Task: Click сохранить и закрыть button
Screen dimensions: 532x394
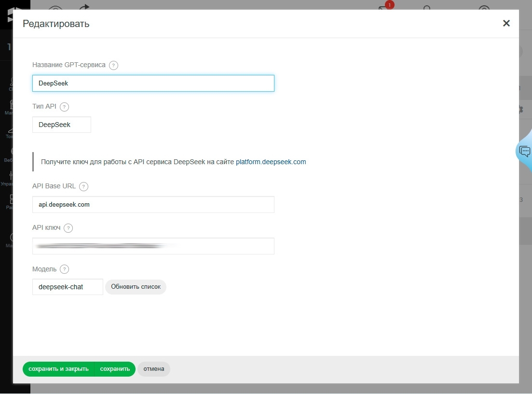Action: 58,369
